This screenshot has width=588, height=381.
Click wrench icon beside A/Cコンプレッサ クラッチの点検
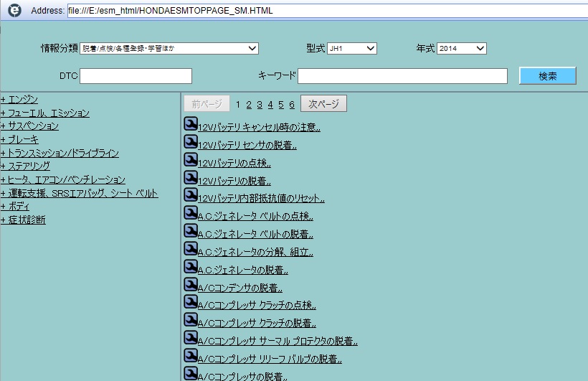click(x=191, y=302)
